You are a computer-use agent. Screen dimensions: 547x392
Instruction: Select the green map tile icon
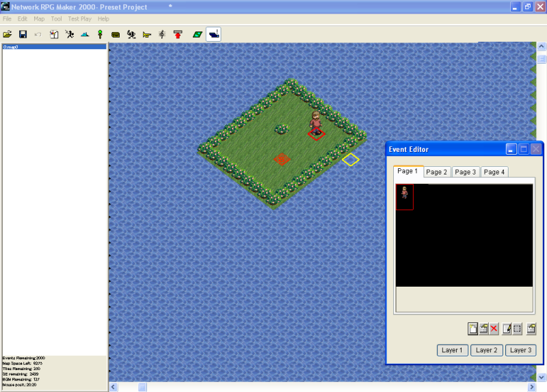198,34
